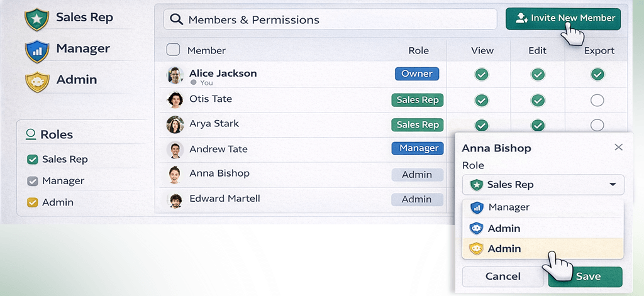Click the name Andrew Tate

218,149
